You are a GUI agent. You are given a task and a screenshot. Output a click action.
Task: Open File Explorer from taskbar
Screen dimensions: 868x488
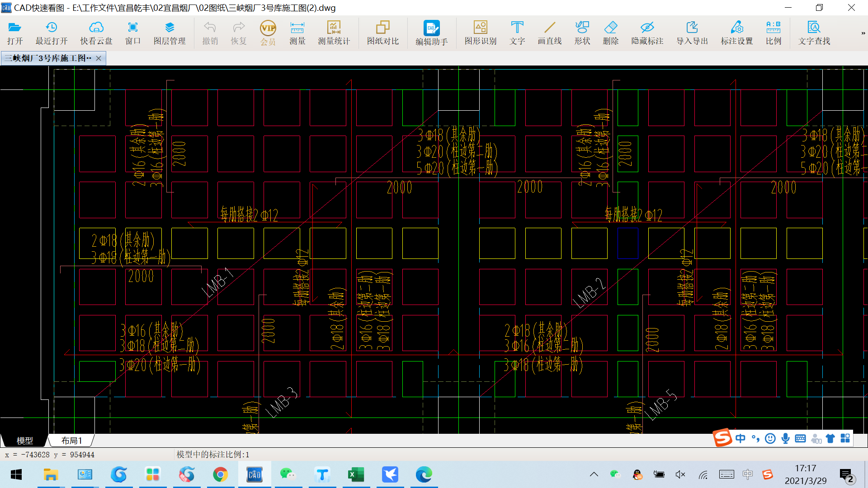(51, 474)
